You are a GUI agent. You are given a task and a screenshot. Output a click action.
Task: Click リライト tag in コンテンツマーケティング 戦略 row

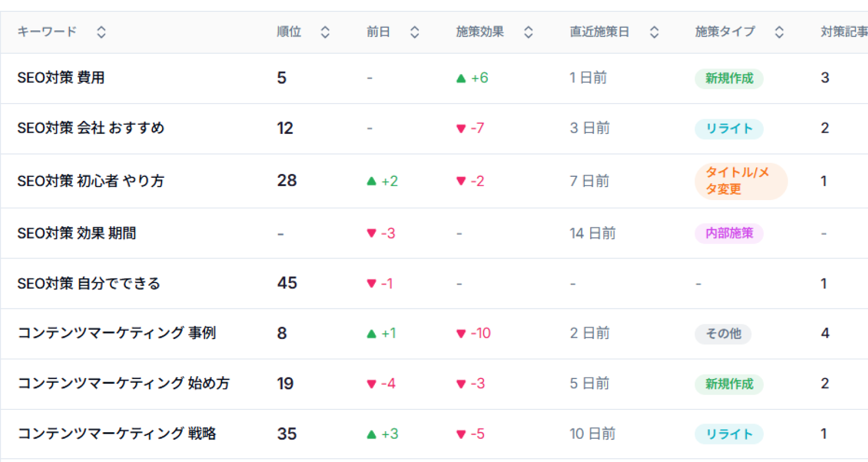pyautogui.click(x=729, y=434)
